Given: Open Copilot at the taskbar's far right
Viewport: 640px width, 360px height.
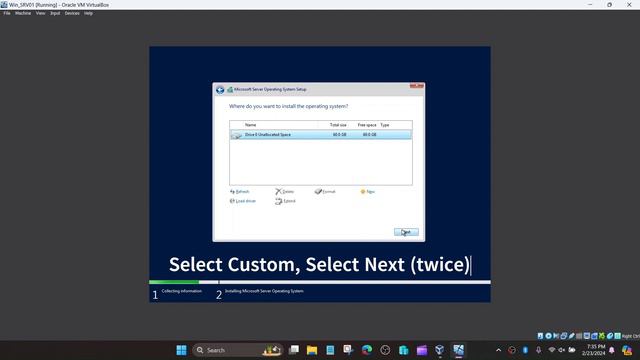Looking at the screenshot, I should tap(627, 350).
